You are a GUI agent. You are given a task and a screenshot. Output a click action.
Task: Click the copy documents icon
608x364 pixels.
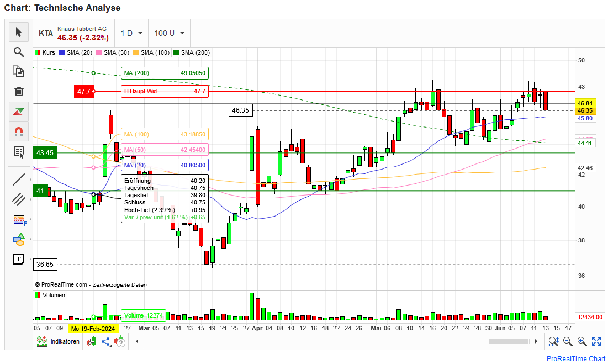(19, 72)
